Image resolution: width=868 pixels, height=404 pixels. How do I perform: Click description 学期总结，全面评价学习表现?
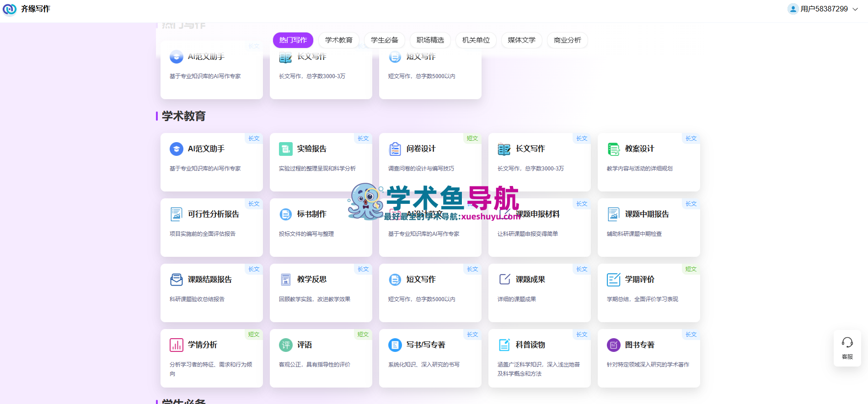[x=643, y=299]
